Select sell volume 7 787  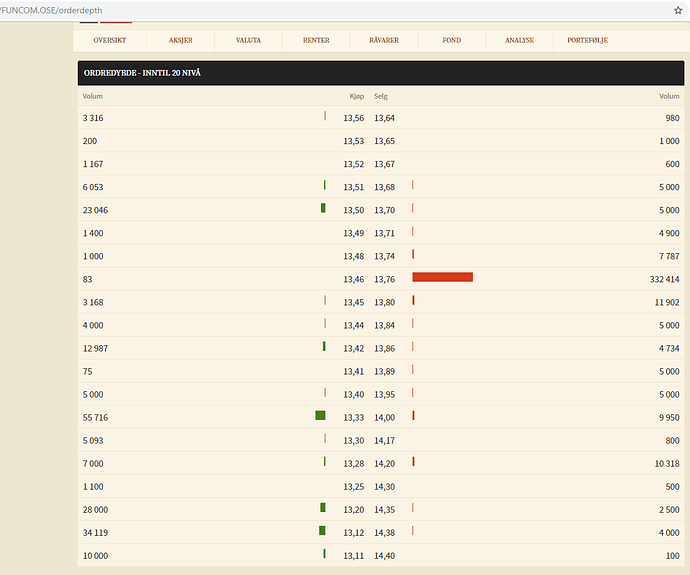(x=669, y=256)
